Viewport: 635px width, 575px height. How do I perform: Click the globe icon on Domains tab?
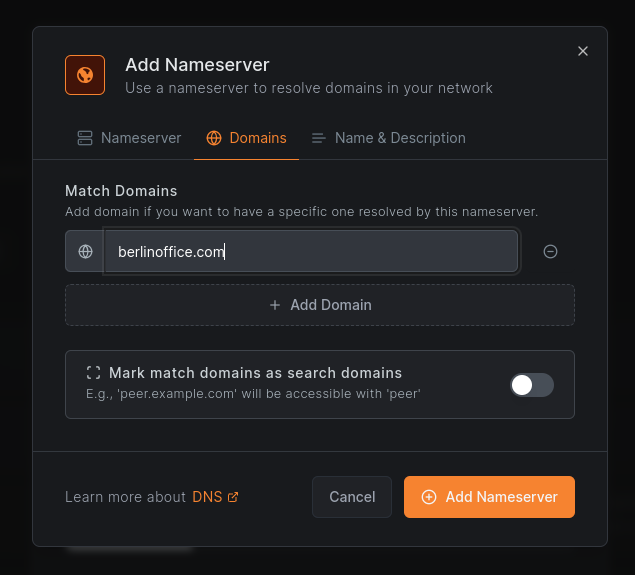coord(214,138)
